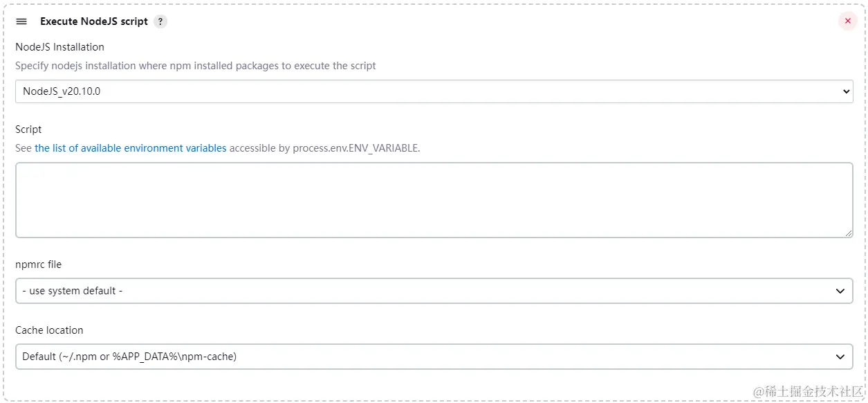
Task: Click the chevron on the Cache location dropdown
Action: point(840,357)
